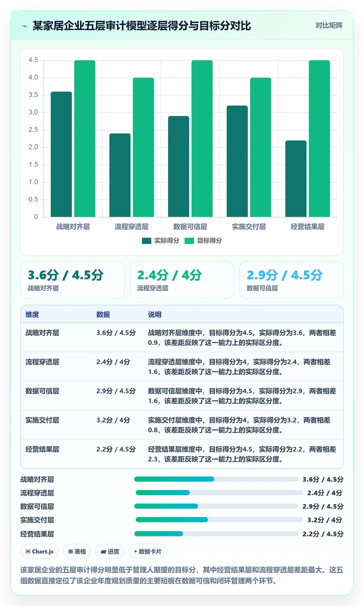Click the lightning icon beside the title
The height and width of the screenshot is (606, 364).
pos(25,26)
